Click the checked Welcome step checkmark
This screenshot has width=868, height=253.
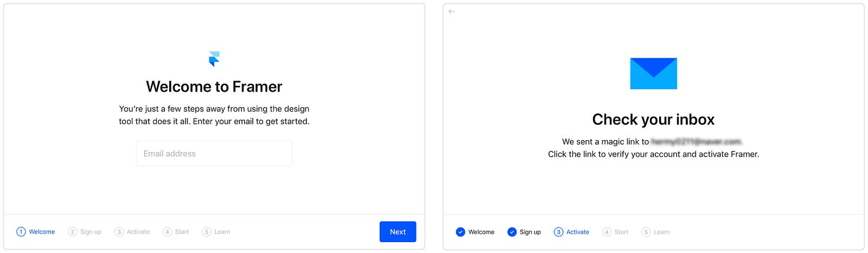tap(461, 232)
